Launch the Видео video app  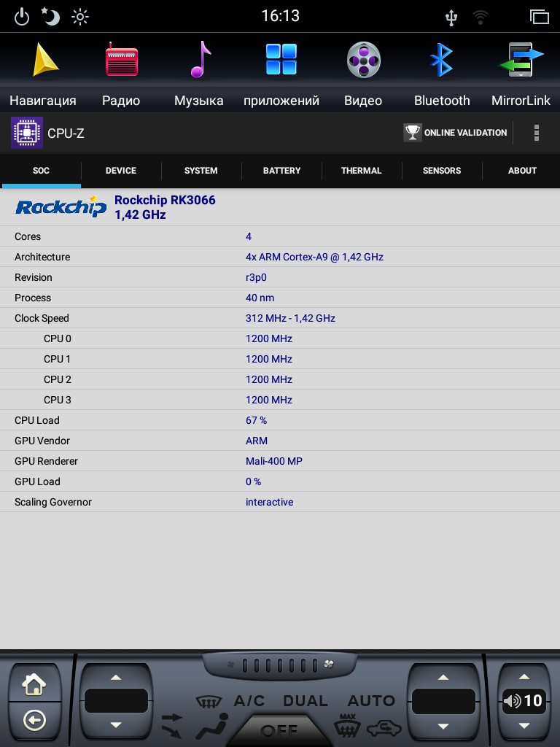[x=363, y=74]
